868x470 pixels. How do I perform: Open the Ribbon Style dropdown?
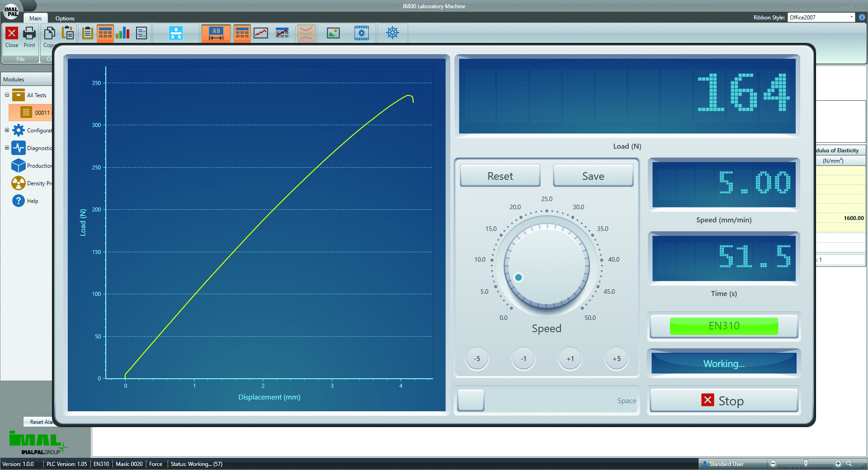(851, 17)
